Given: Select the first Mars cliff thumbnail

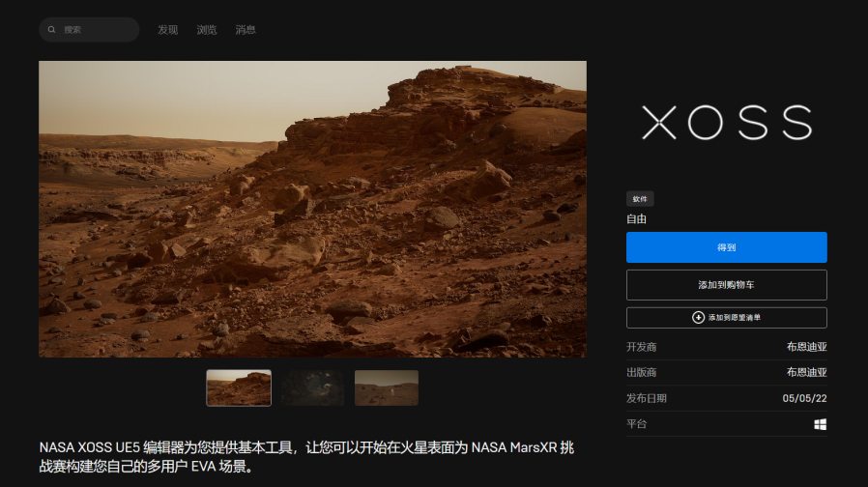Looking at the screenshot, I should (239, 387).
